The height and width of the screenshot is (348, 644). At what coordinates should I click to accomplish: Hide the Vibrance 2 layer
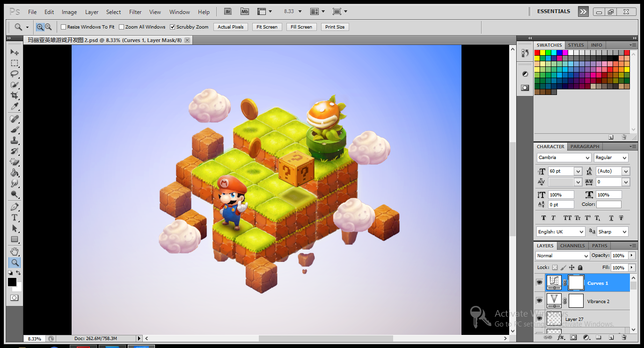coord(539,301)
